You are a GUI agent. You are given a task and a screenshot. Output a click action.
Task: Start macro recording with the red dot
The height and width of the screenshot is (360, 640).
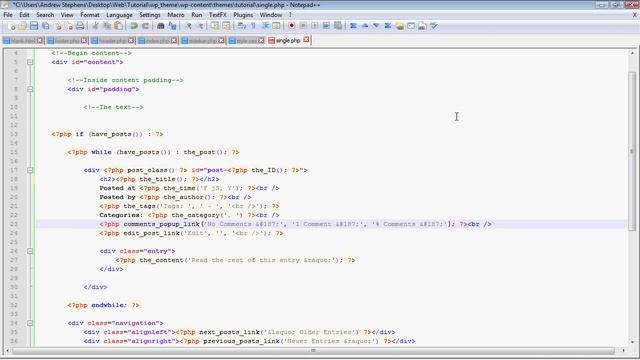coord(291,26)
